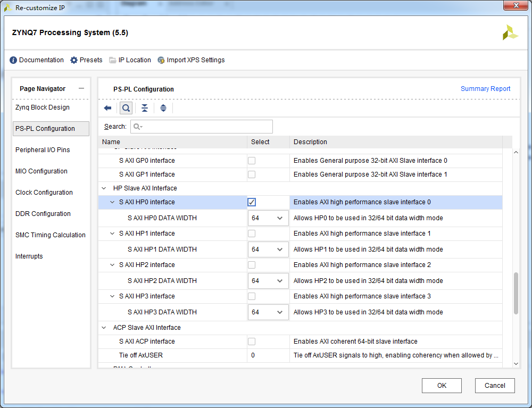
Task: Enable the S AXI HP1 interface checkbox
Action: click(x=252, y=234)
